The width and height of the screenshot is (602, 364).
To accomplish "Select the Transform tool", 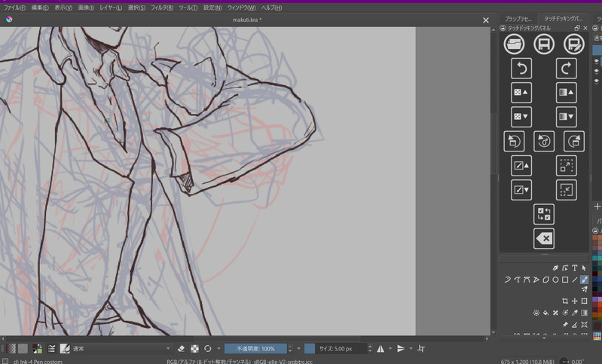I will [x=584, y=301].
